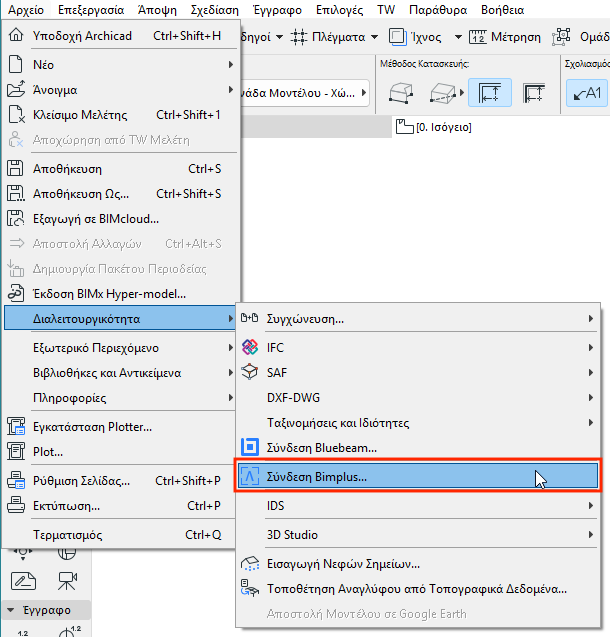Click the Εγκατάσταση Plotter icon

click(16, 427)
